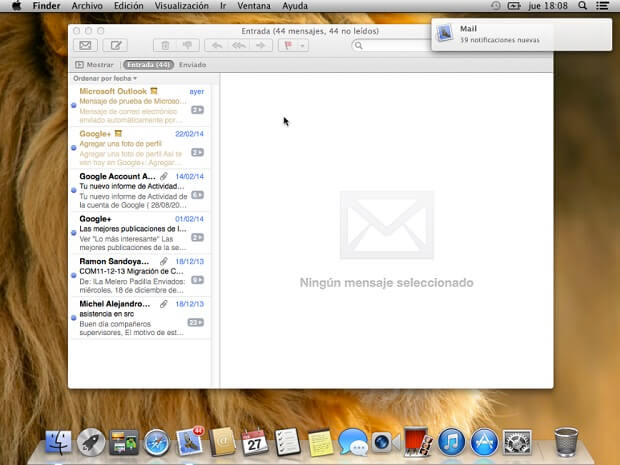620x465 pixels.
Task: Open Mission Control in the Dock
Action: 124,442
